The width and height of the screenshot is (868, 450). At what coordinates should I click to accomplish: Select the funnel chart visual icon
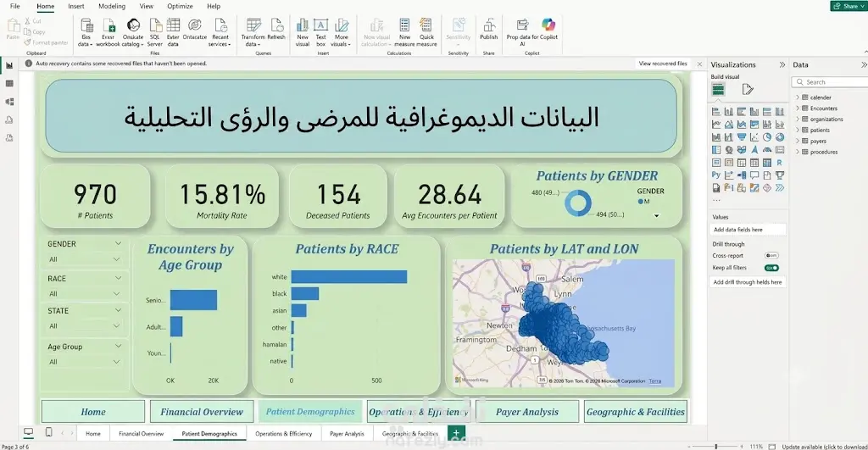(x=742, y=136)
